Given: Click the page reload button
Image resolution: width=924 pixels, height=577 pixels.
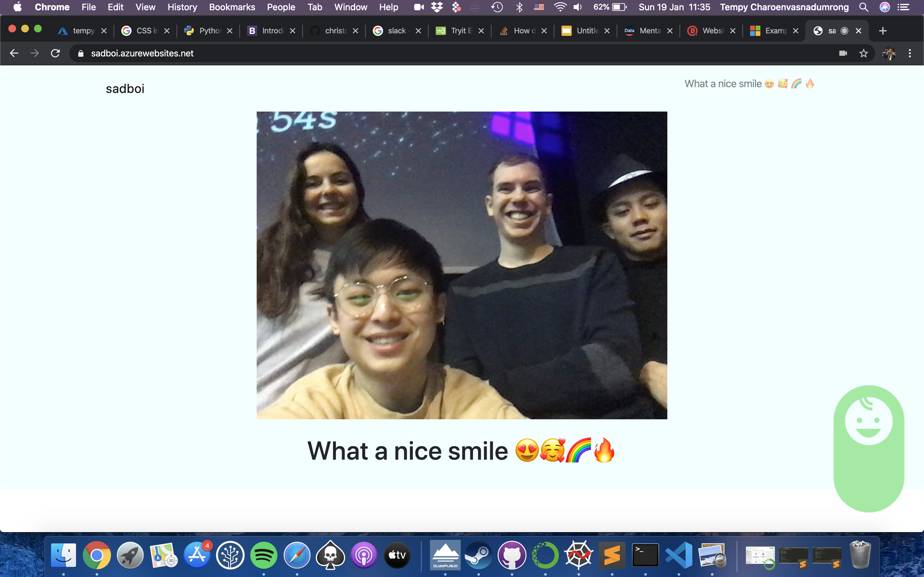Looking at the screenshot, I should click(56, 54).
